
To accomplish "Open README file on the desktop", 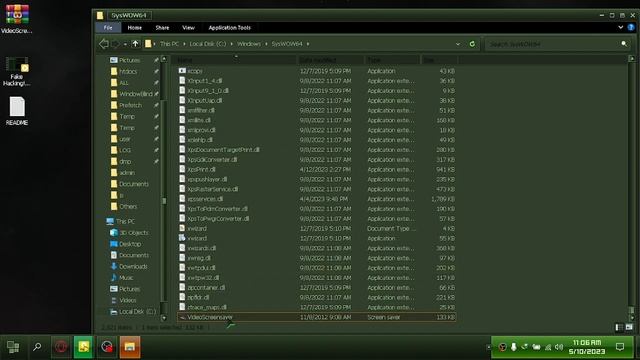I will [x=17, y=111].
